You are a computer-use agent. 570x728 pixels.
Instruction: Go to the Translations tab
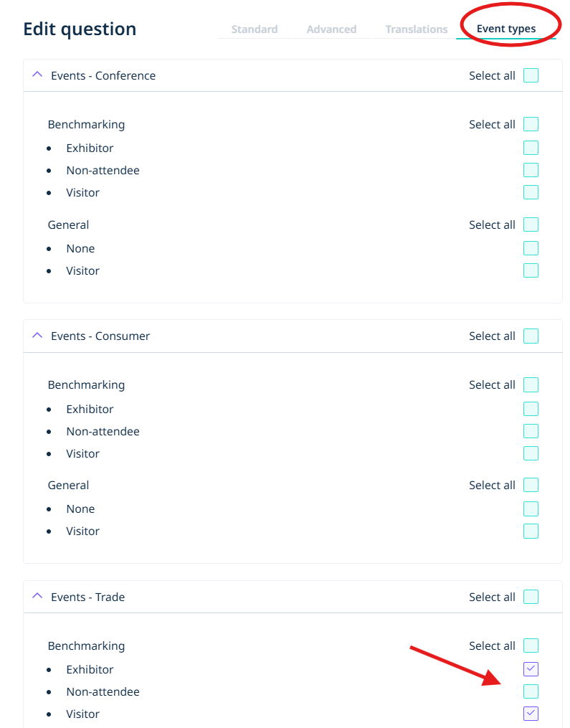tap(416, 29)
